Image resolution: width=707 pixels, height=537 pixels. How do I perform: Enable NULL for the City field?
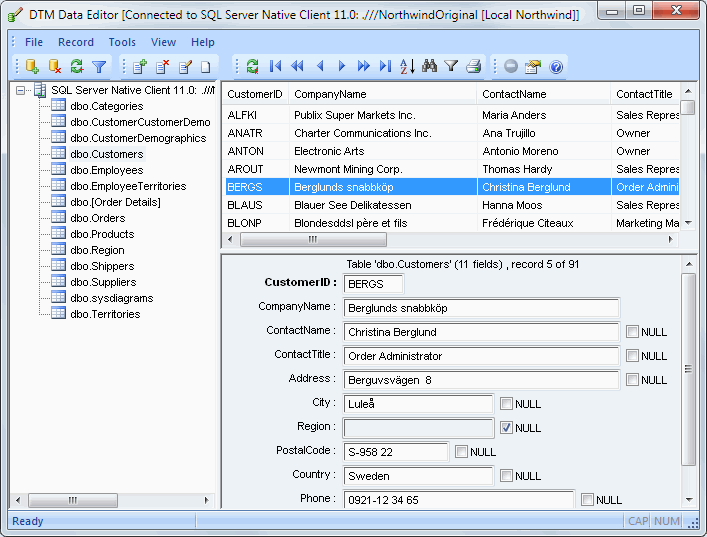tap(506, 404)
